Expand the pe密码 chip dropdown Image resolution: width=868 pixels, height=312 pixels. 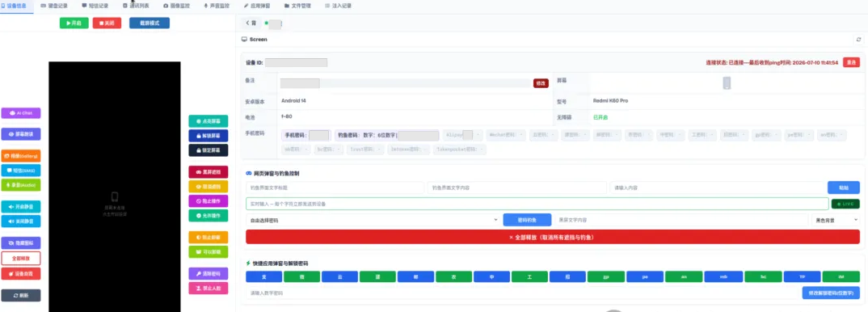coord(799,134)
